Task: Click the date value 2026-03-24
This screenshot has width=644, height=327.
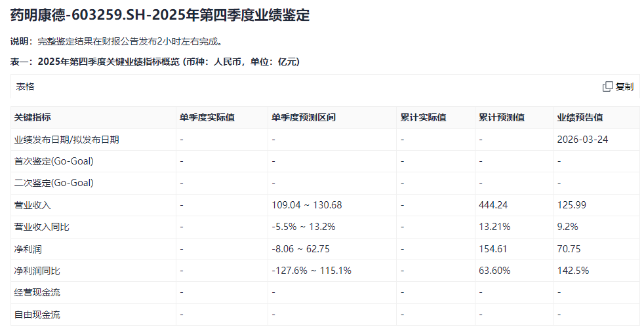Action: click(582, 140)
